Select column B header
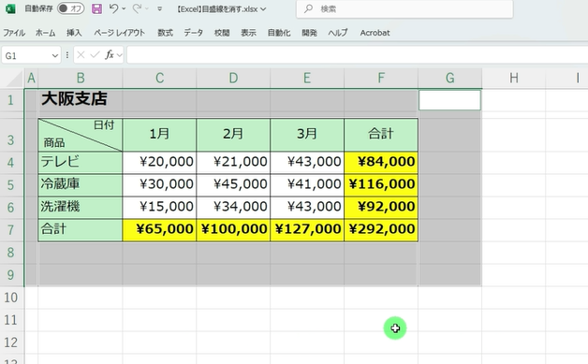588x364 pixels. (x=81, y=79)
